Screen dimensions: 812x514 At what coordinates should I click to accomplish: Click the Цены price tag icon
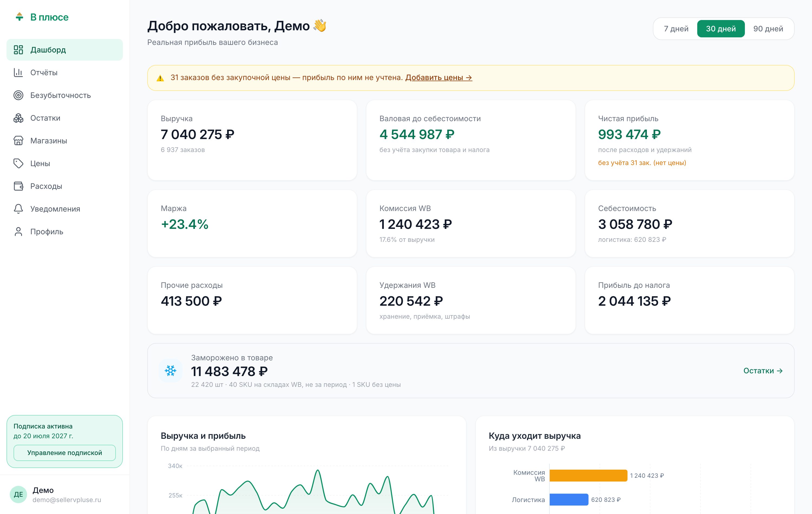click(18, 163)
